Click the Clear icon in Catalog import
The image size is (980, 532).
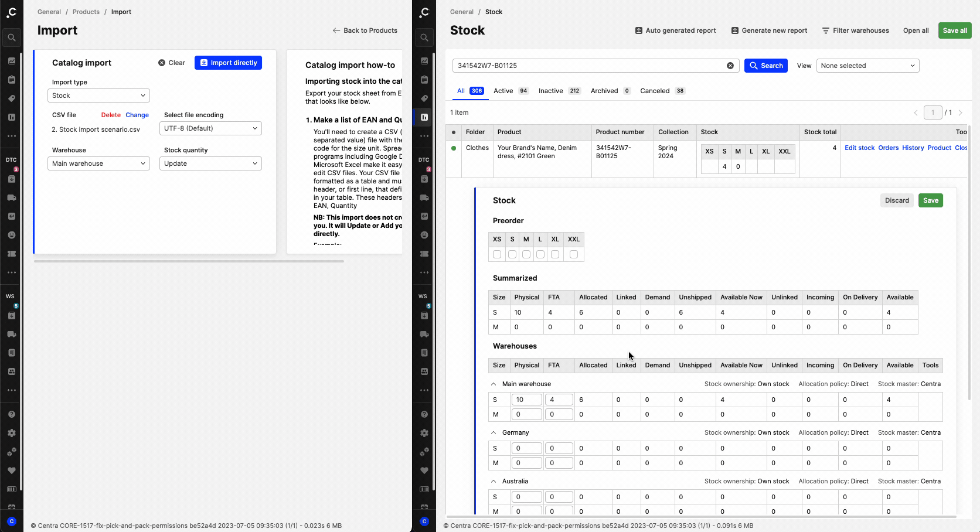[162, 63]
